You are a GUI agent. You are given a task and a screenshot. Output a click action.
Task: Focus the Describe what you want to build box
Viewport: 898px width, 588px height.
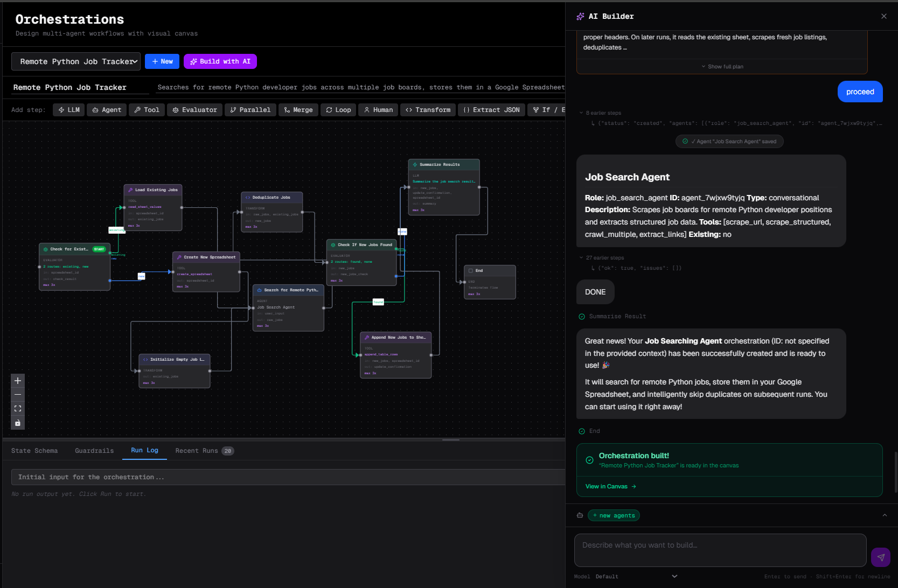(720, 550)
